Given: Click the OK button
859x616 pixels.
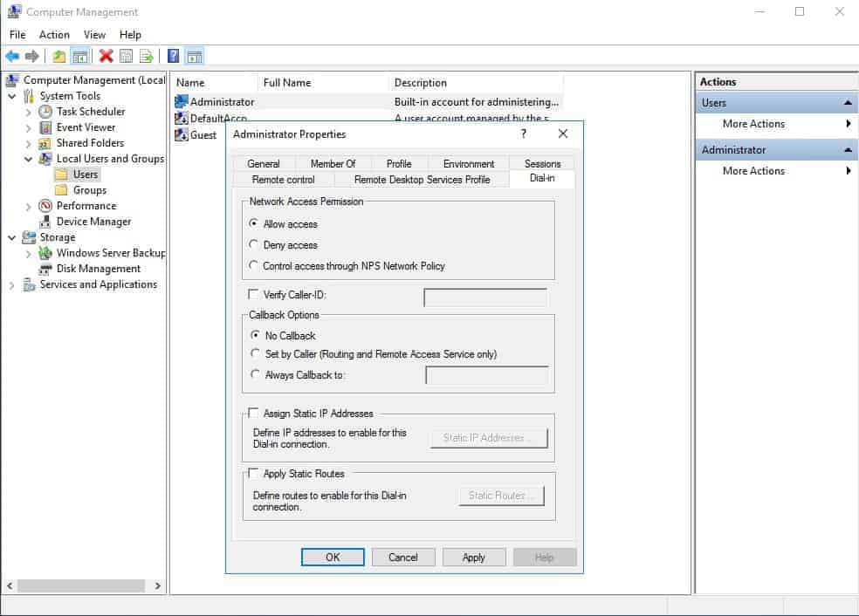Looking at the screenshot, I should tap(333, 557).
